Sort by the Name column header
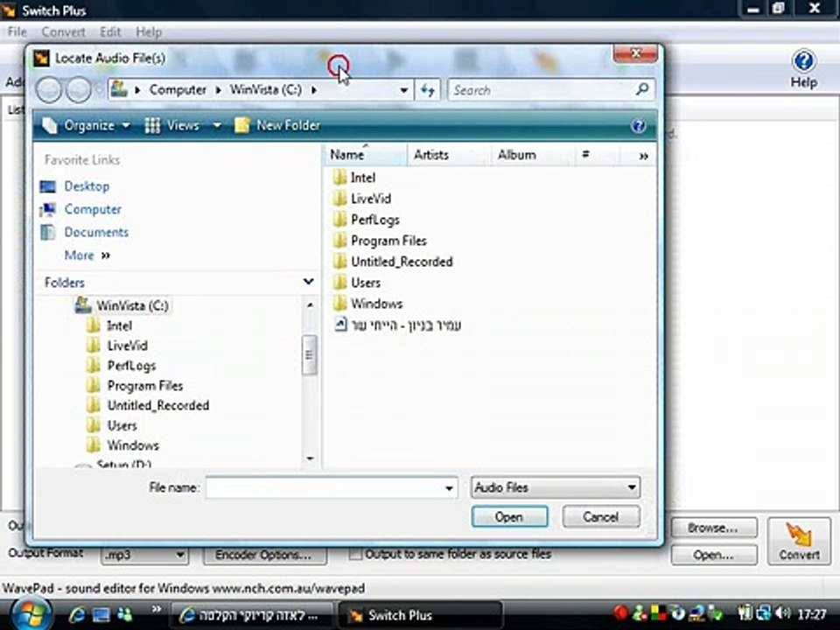Viewport: 840px width, 630px height. (x=366, y=155)
